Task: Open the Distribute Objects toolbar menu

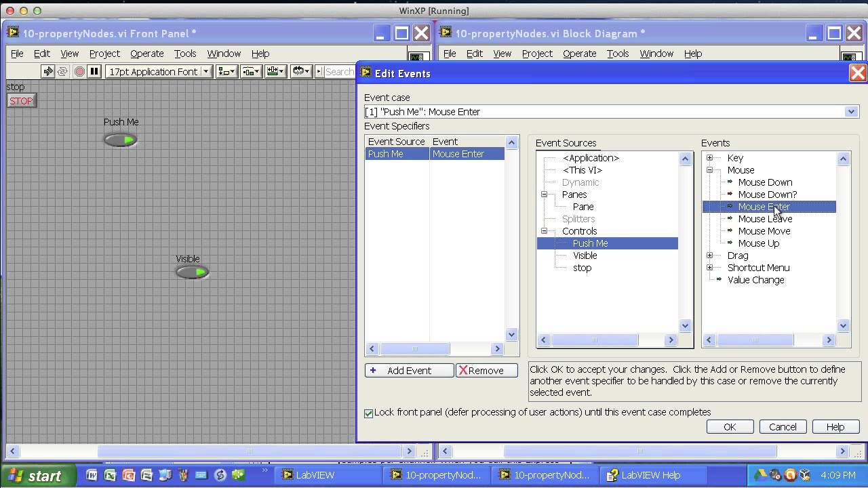Action: coord(251,71)
